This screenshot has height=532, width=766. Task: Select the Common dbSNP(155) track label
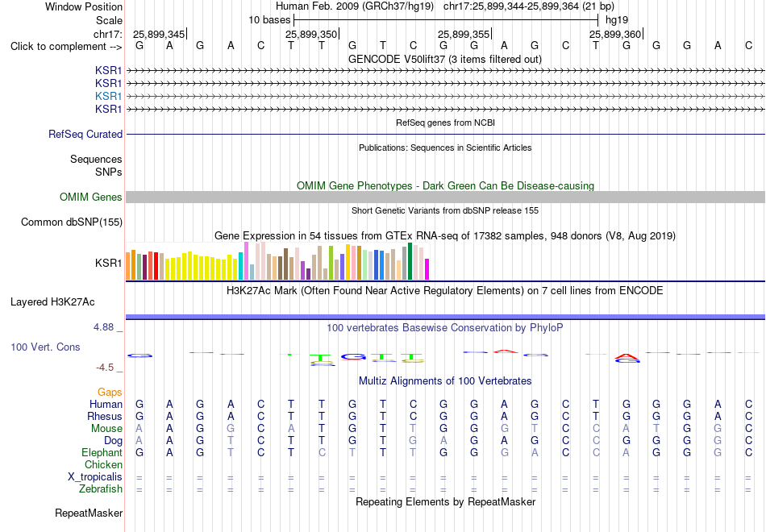click(72, 222)
